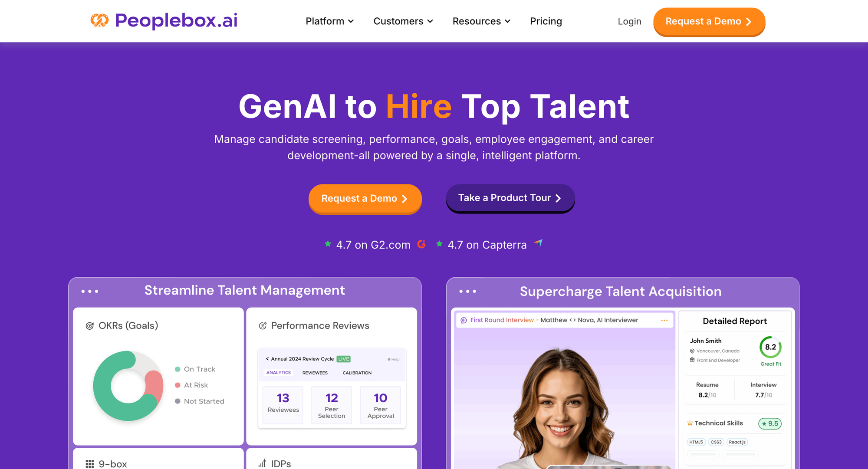Click the Capterra arrow logo icon
868x469 pixels.
point(538,243)
